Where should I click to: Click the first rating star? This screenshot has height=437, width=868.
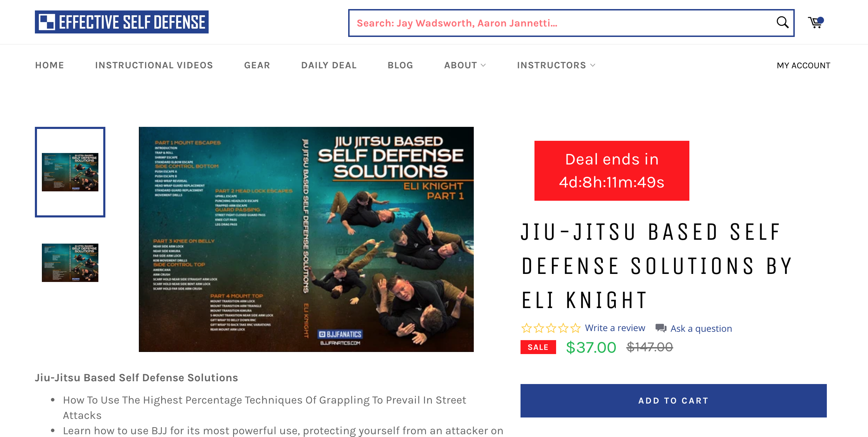(526, 328)
